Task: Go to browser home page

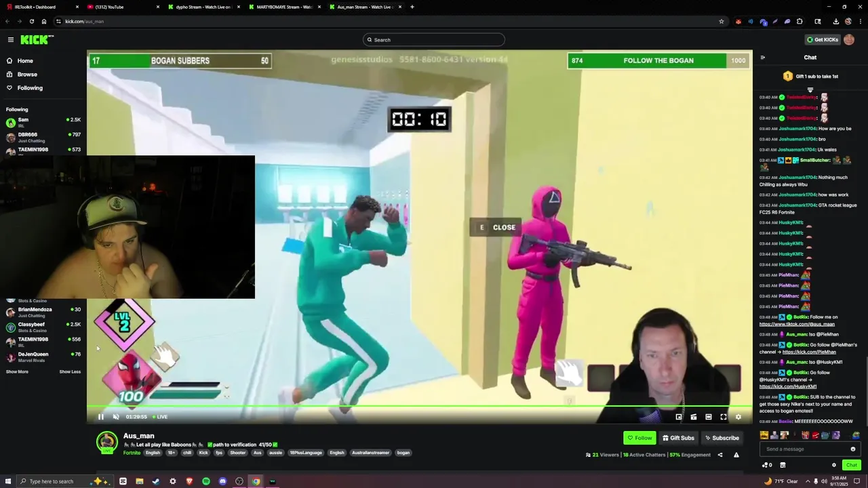Action: (44, 21)
